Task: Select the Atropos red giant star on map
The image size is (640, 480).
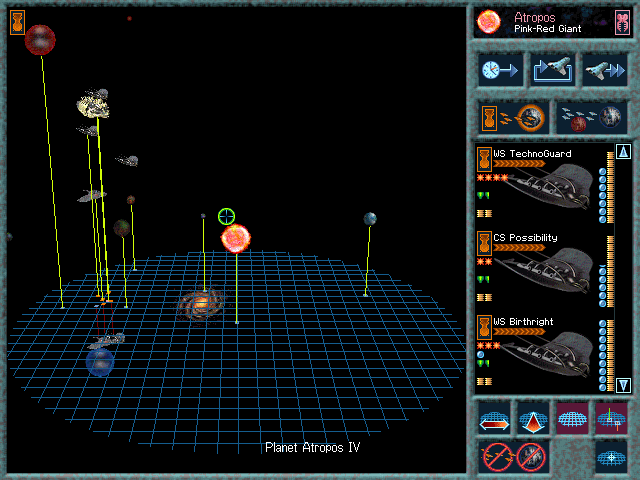Action: (x=236, y=238)
